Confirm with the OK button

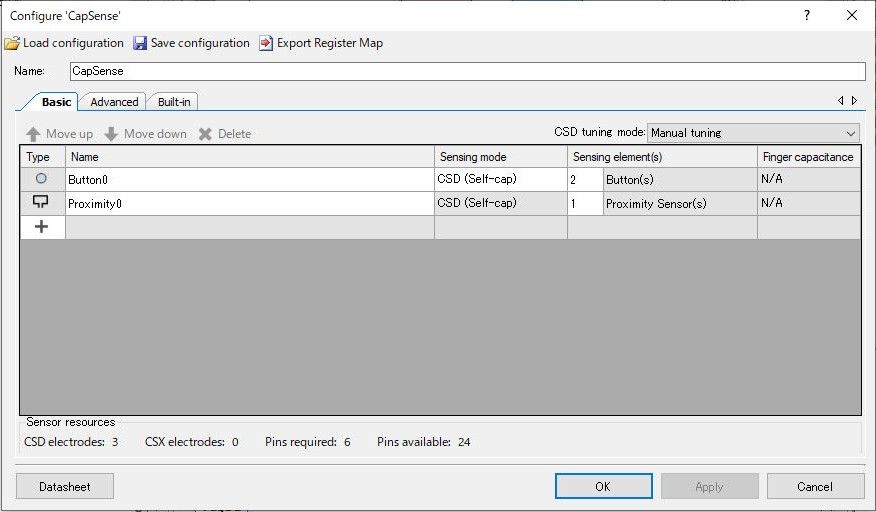pos(603,486)
